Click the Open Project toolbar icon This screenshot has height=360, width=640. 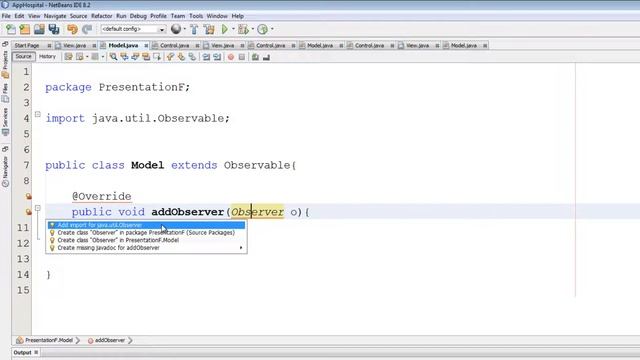(39, 29)
